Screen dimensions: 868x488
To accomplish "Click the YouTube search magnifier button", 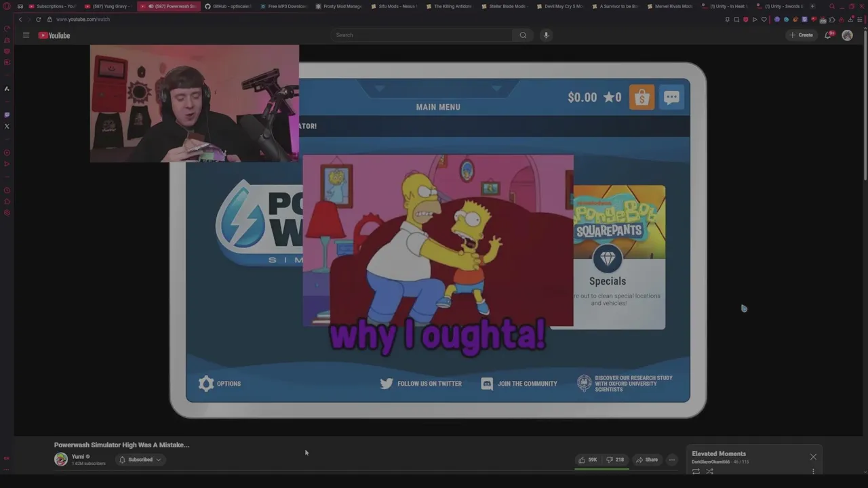I will click(x=523, y=35).
